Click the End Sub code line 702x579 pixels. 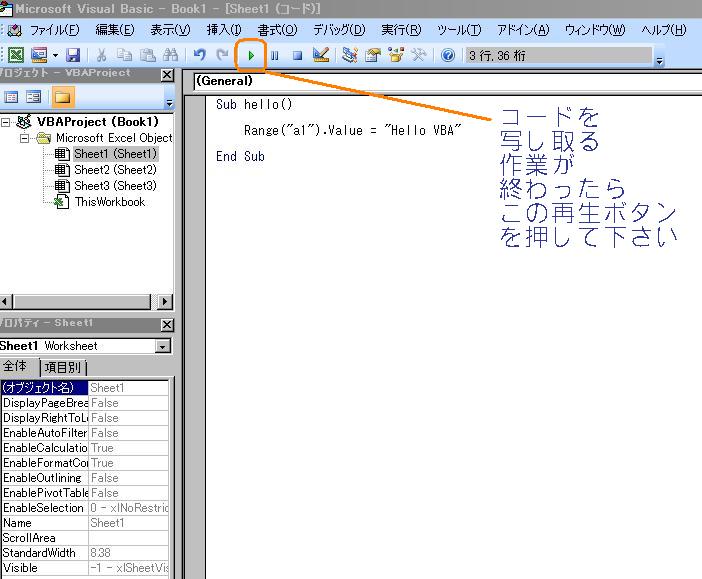click(x=240, y=156)
